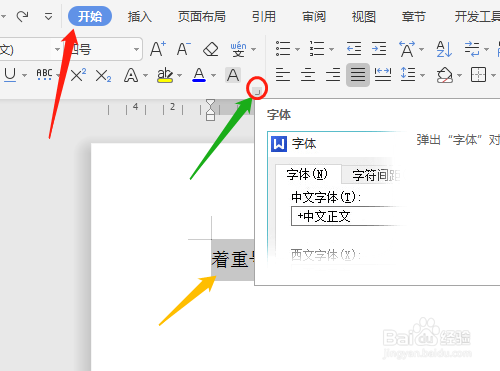Click the font color A icon
This screenshot has height=371, width=500.
click(199, 75)
